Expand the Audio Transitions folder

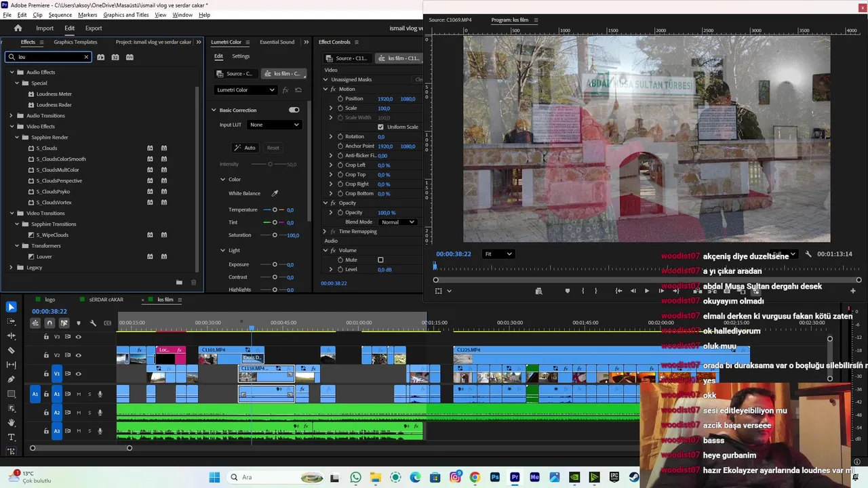11,115
